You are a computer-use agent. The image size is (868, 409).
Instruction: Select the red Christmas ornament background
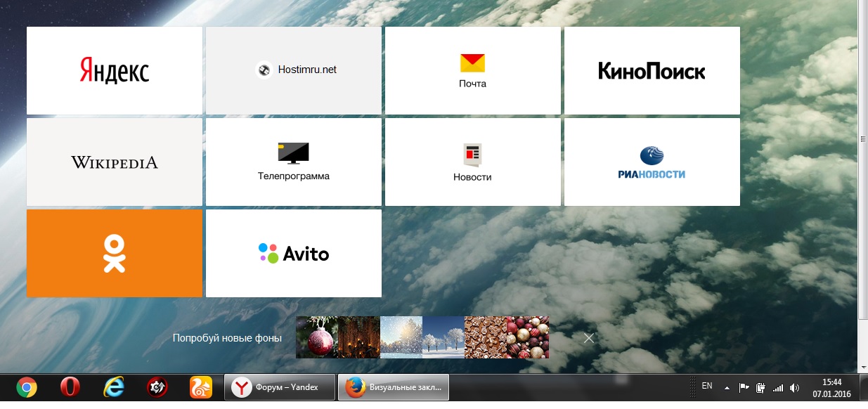coord(316,337)
